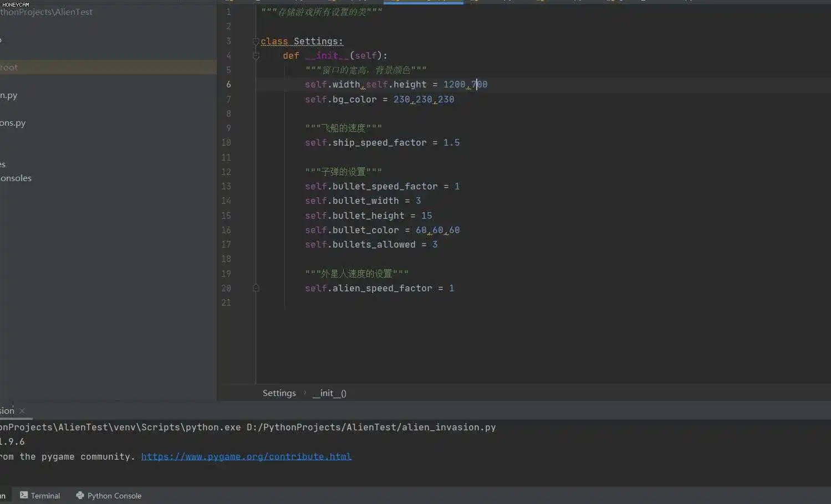Open the pygame.org contribute link
Viewport: 831px width, 504px height.
click(x=246, y=456)
